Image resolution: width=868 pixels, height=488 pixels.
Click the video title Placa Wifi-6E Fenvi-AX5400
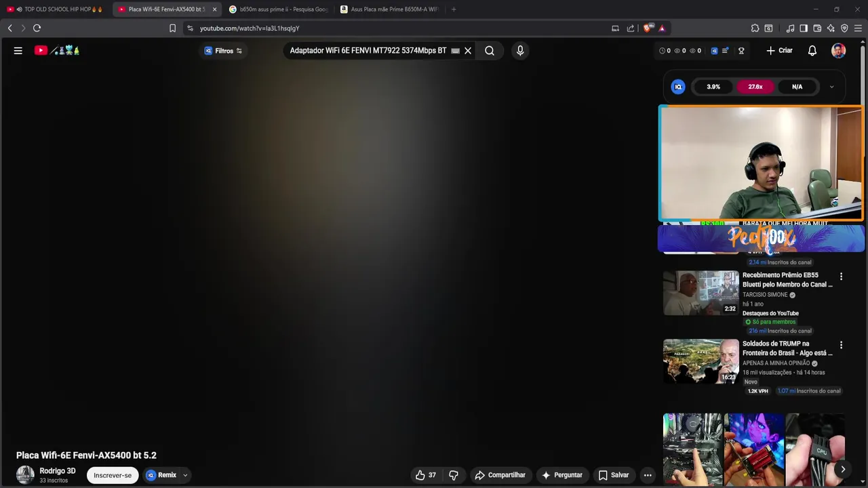tap(86, 455)
